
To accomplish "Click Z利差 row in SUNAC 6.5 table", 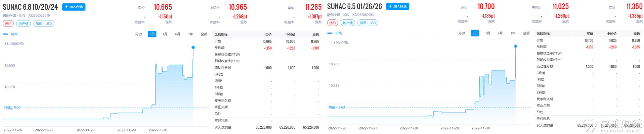I will point(589,92).
